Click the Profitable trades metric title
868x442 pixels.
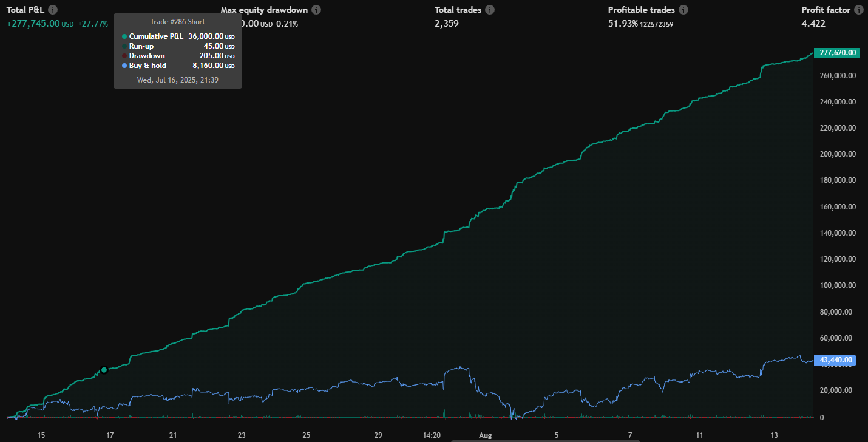click(x=641, y=10)
